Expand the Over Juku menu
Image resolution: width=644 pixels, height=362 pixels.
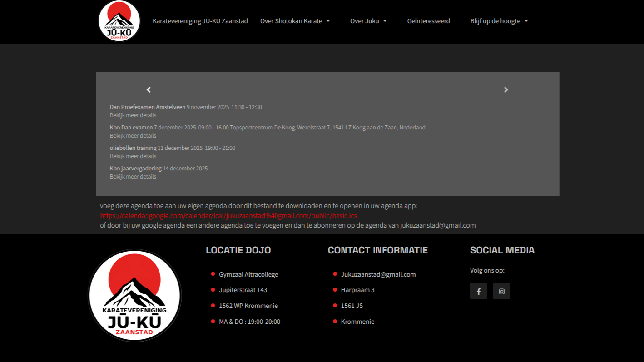coord(368,21)
